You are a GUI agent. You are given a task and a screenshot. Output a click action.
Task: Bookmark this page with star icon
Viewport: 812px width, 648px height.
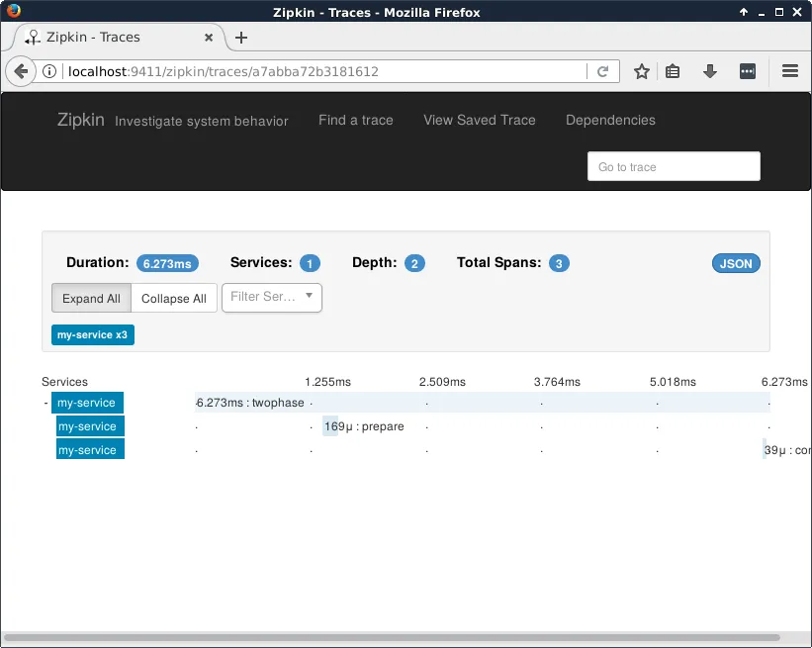point(641,71)
